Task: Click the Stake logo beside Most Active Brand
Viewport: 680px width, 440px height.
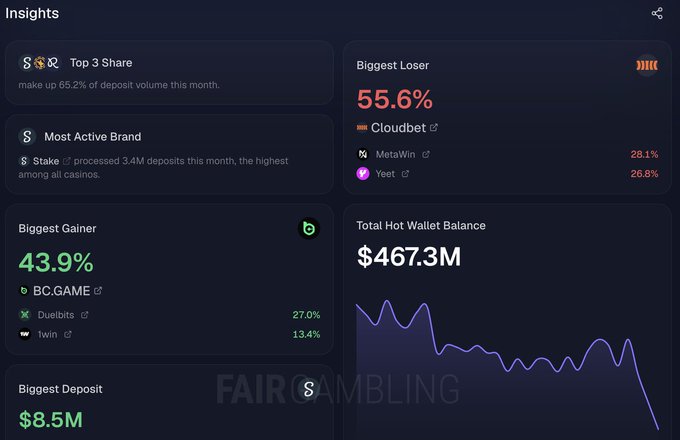Action: 27,137
